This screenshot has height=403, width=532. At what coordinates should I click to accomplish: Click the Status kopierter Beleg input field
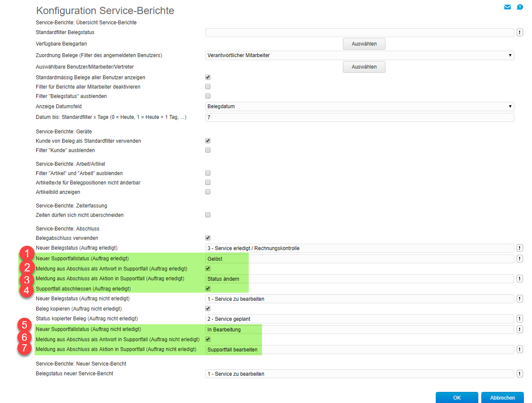click(x=359, y=319)
